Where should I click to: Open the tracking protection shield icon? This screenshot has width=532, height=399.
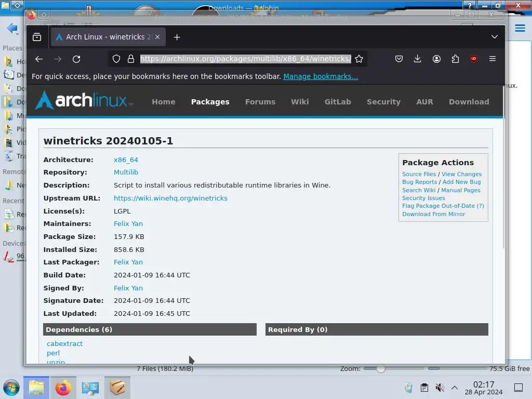[x=116, y=59]
